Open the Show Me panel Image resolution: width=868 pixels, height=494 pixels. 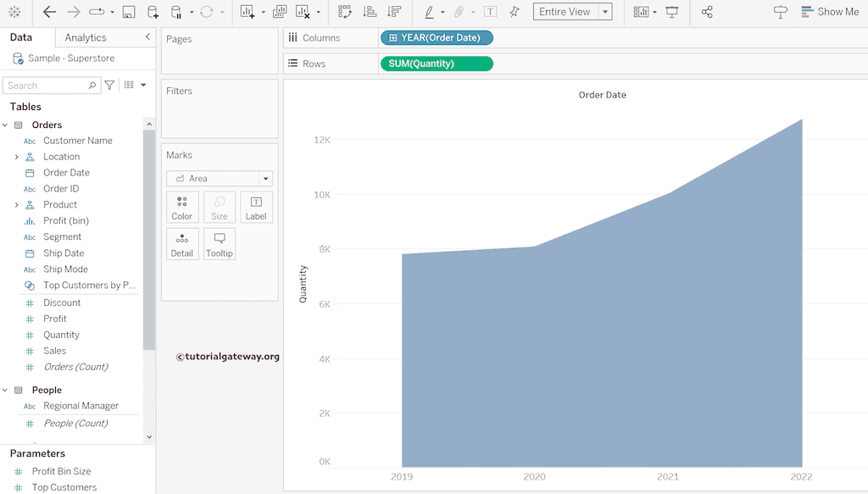tap(831, 12)
